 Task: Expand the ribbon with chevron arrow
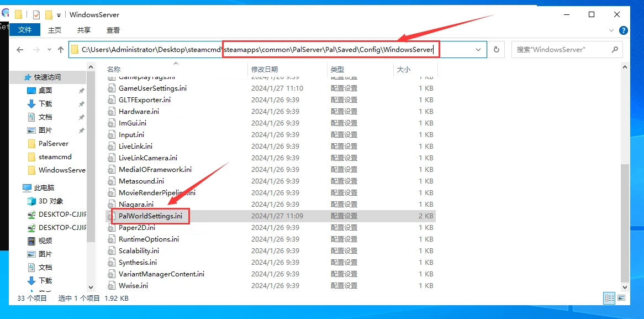tap(611, 30)
